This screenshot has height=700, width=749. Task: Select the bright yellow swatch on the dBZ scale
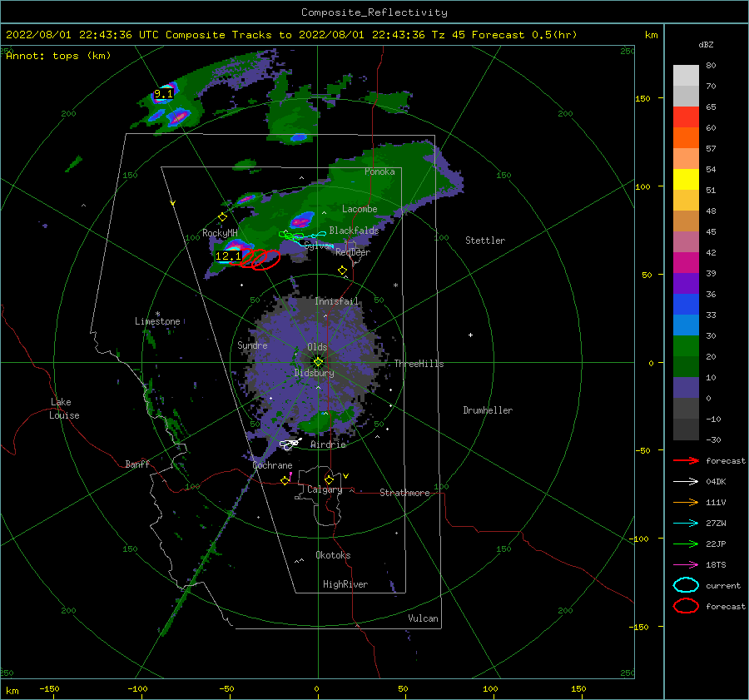[x=686, y=179]
